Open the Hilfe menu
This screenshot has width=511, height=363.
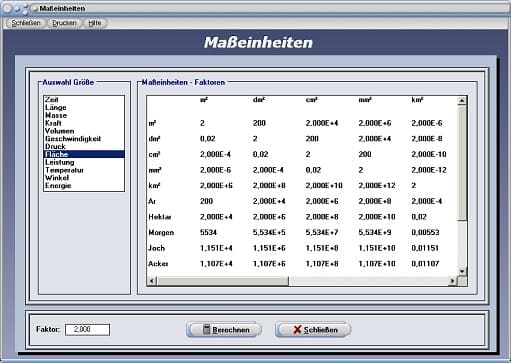(95, 23)
